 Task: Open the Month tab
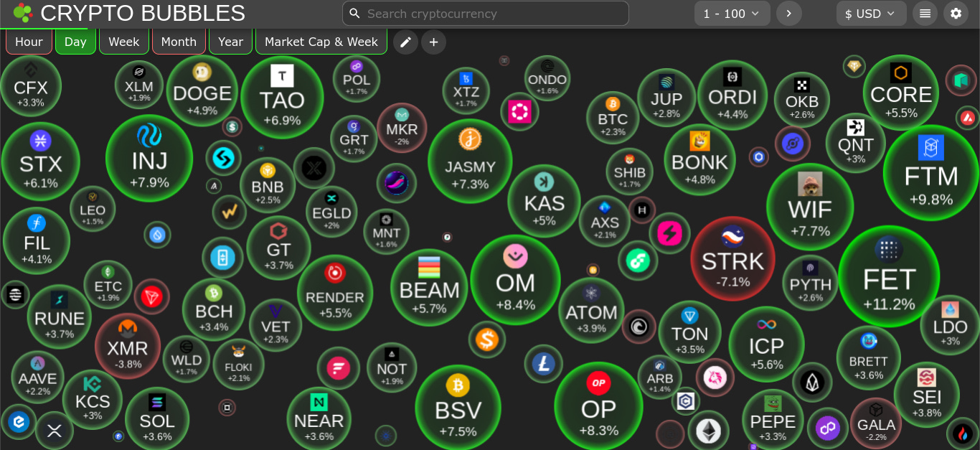tap(179, 42)
